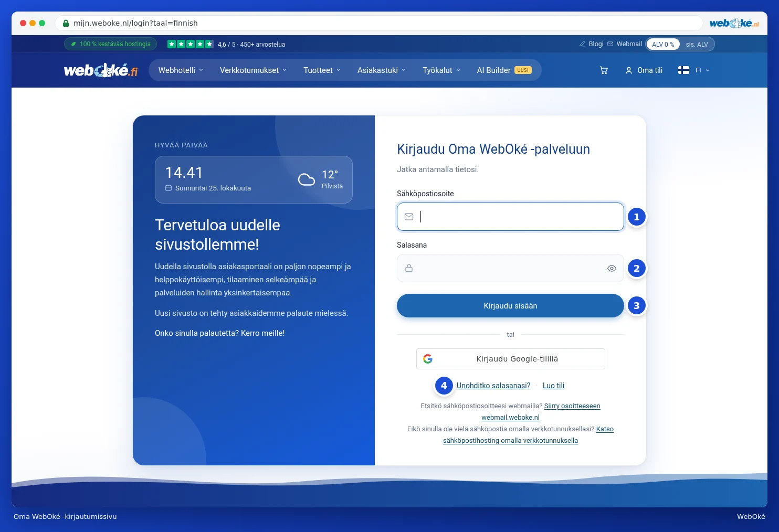This screenshot has height=532, width=779.
Task: Open the shopping cart icon
Action: point(604,70)
